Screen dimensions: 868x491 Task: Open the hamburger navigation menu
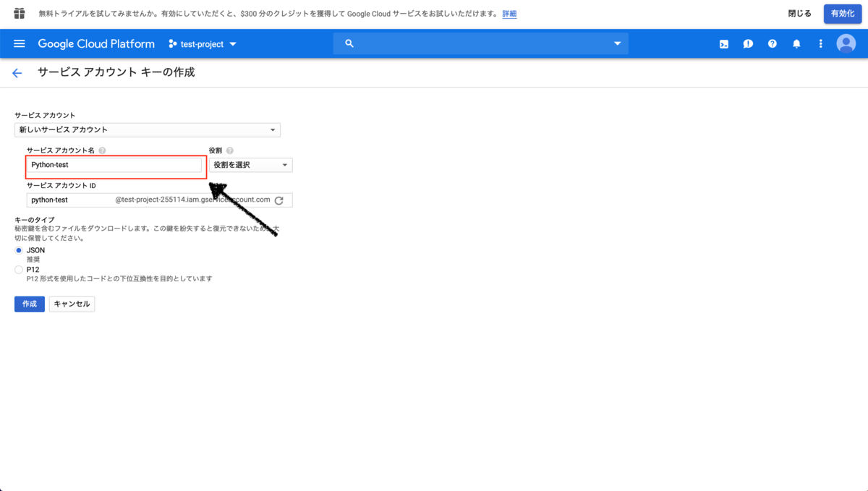[20, 44]
